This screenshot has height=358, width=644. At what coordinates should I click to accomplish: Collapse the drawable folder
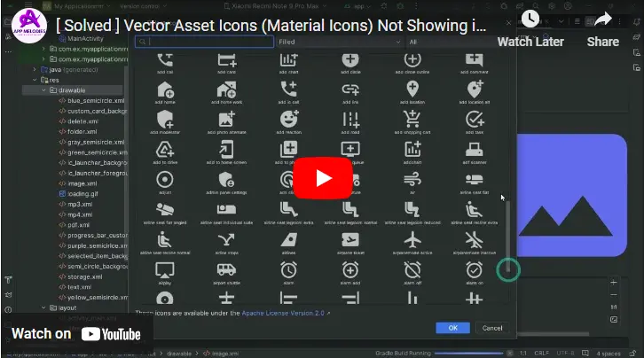43,90
